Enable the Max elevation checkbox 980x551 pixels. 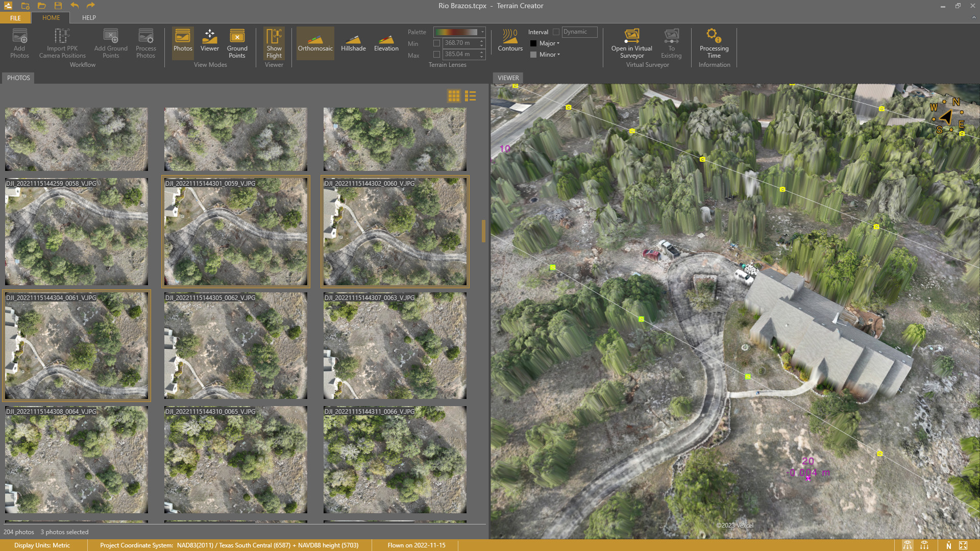pyautogui.click(x=436, y=55)
